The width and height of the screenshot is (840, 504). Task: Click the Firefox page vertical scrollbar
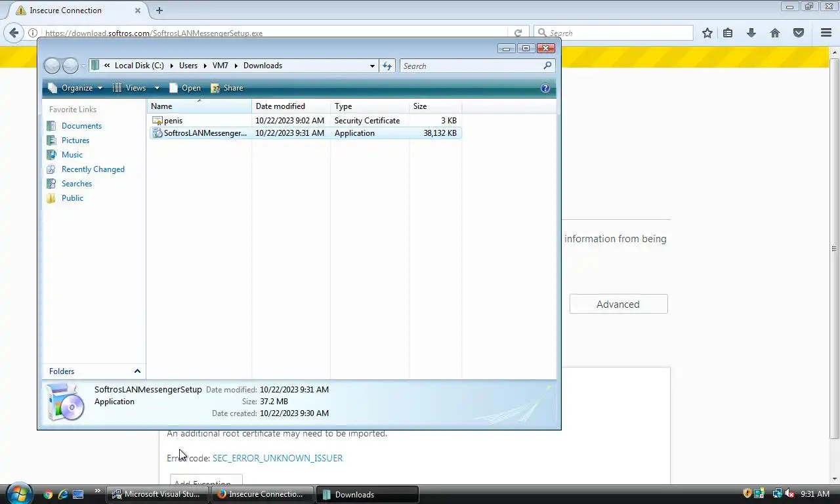[x=834, y=248]
